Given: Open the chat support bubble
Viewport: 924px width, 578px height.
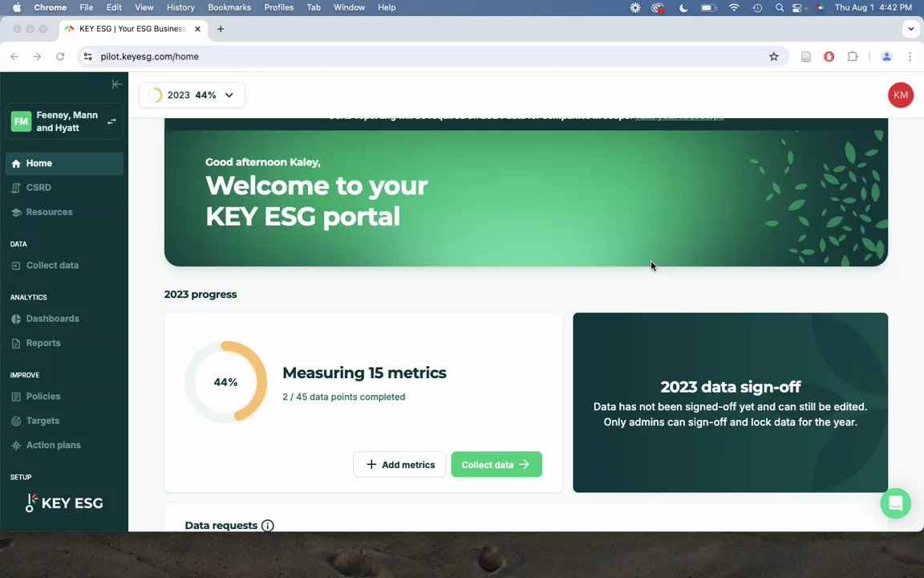Looking at the screenshot, I should [896, 503].
